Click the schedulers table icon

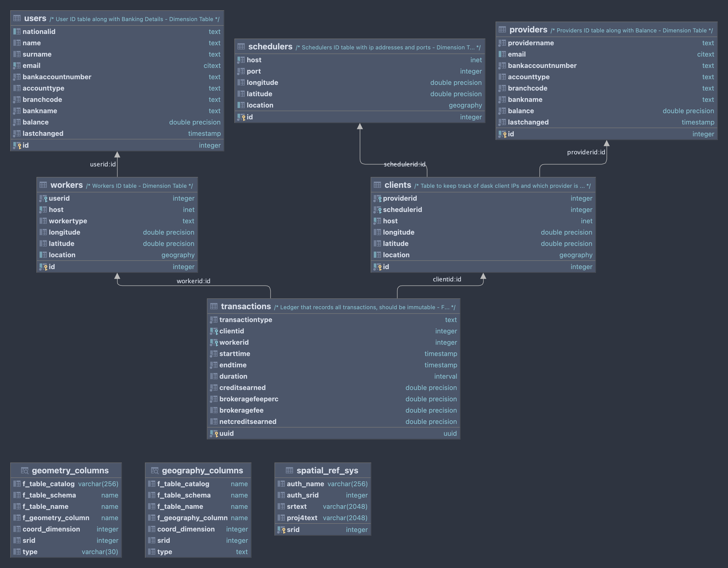(241, 47)
